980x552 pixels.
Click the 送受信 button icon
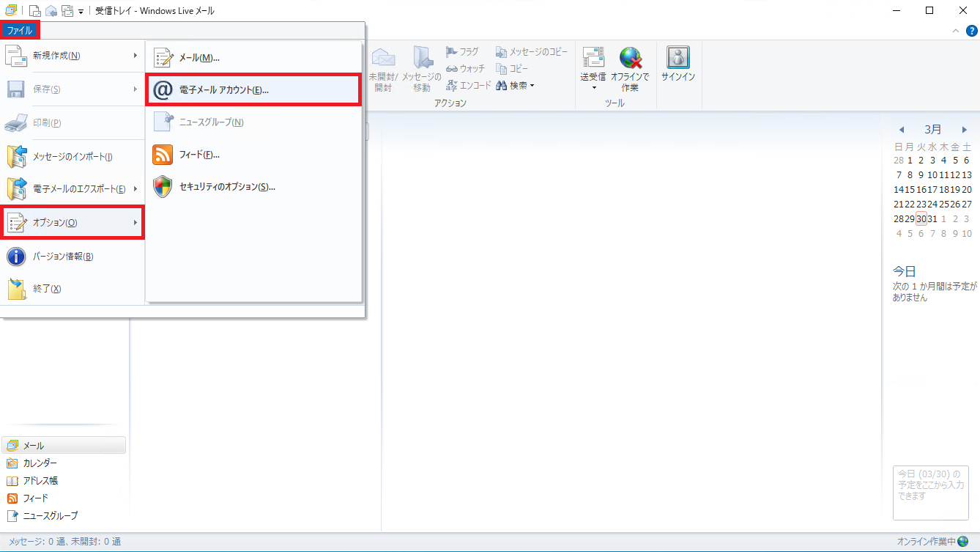coord(593,57)
